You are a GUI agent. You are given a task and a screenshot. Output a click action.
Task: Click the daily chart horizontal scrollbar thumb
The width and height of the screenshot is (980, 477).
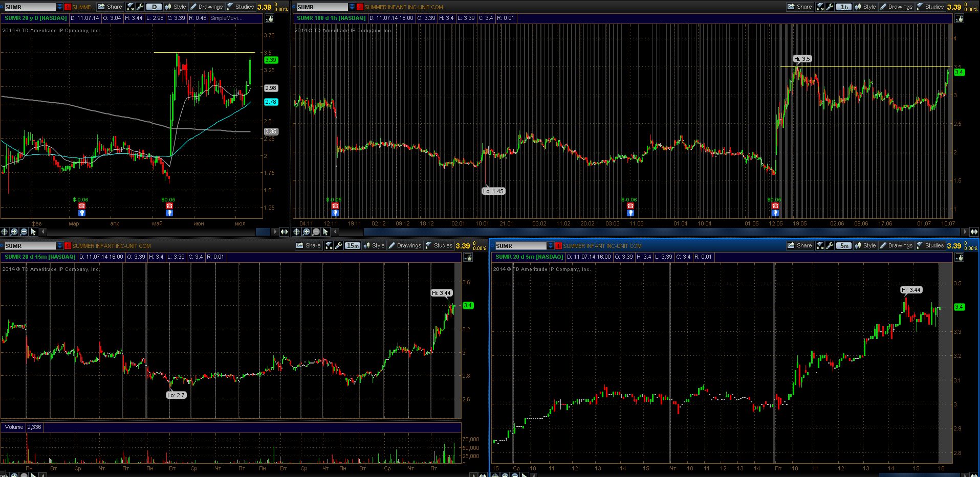coord(263,232)
